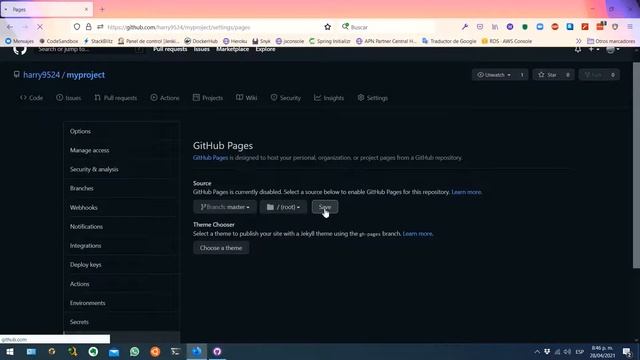Open the StackBlitz bookmark
Image resolution: width=640 pixels, height=360 pixels.
coord(98,41)
